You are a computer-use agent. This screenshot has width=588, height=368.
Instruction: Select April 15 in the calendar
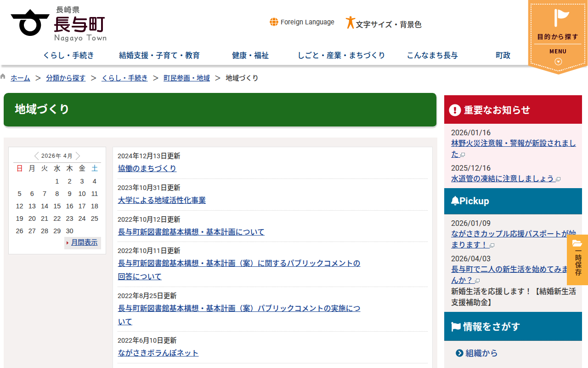coord(57,206)
